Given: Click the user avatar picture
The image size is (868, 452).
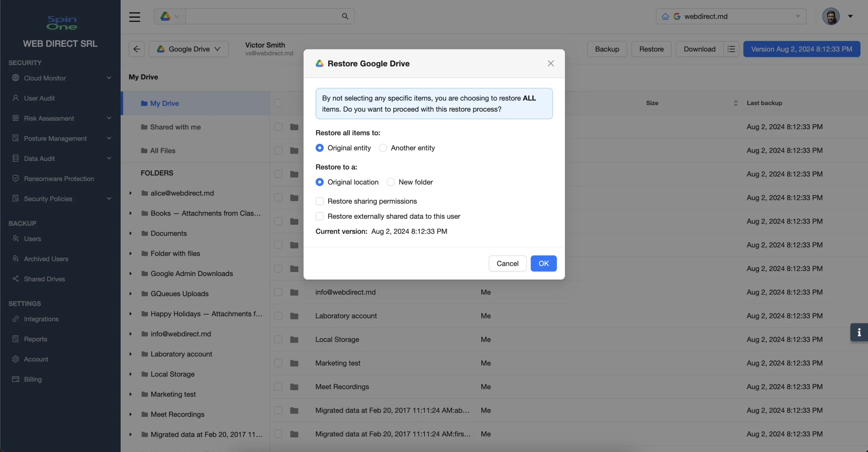Looking at the screenshot, I should pyautogui.click(x=831, y=16).
